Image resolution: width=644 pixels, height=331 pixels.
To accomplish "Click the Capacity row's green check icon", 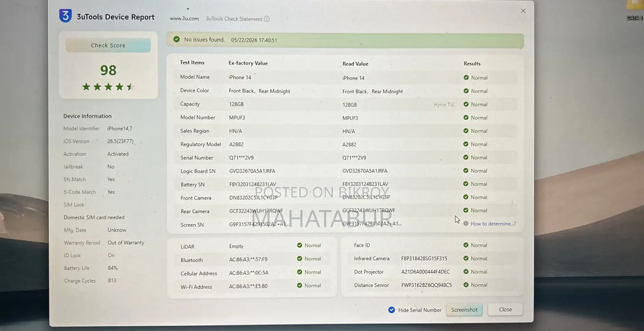I will 466,104.
